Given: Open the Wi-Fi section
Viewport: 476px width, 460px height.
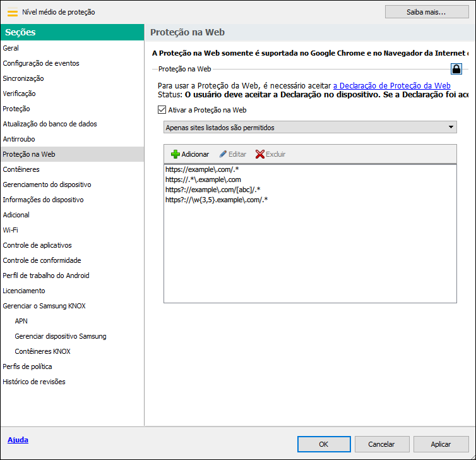Looking at the screenshot, I should (x=72, y=230).
